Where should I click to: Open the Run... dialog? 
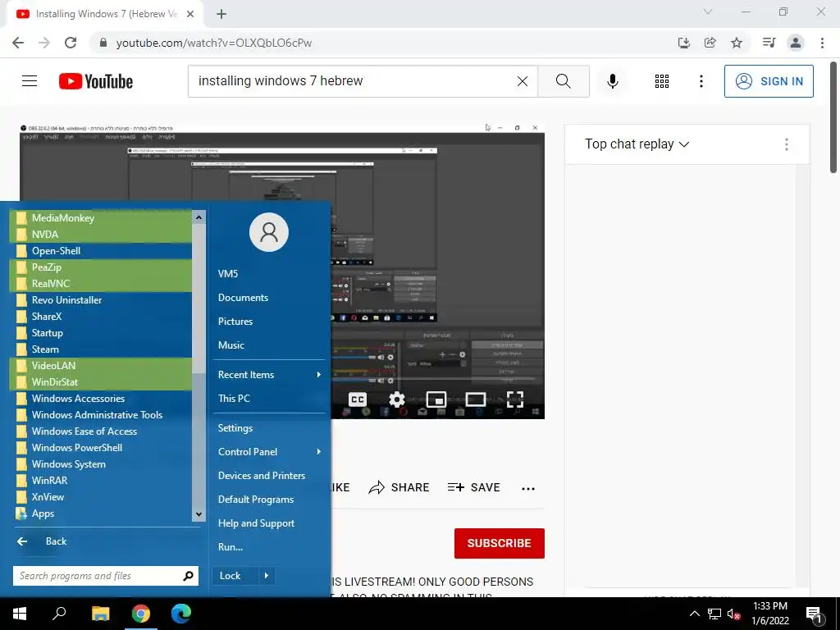[x=269, y=547]
